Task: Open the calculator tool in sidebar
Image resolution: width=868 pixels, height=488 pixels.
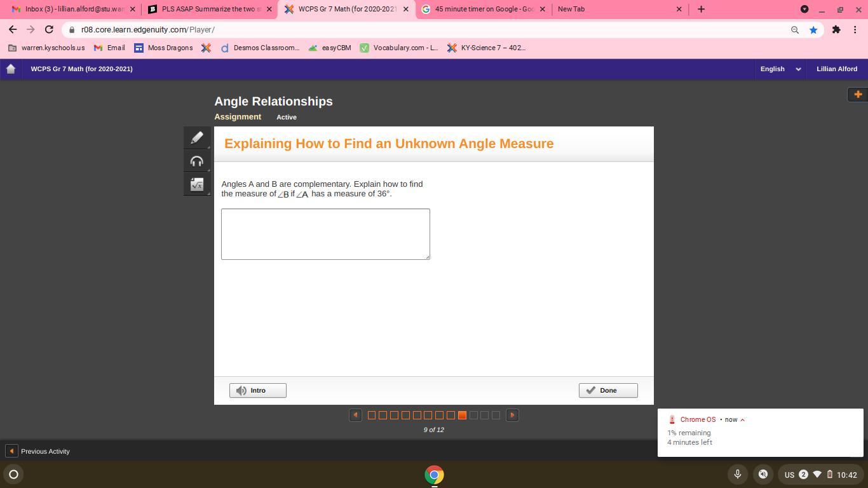Action: coord(197,185)
